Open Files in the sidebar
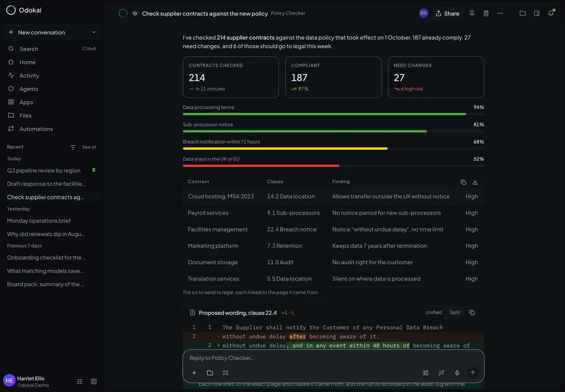The width and height of the screenshot is (565, 392). [x=52, y=115]
